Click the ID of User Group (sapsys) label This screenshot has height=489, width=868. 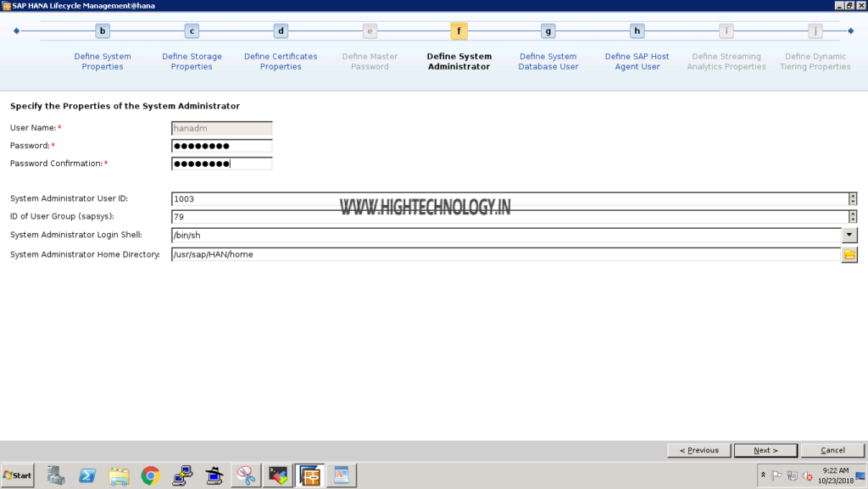tap(62, 216)
